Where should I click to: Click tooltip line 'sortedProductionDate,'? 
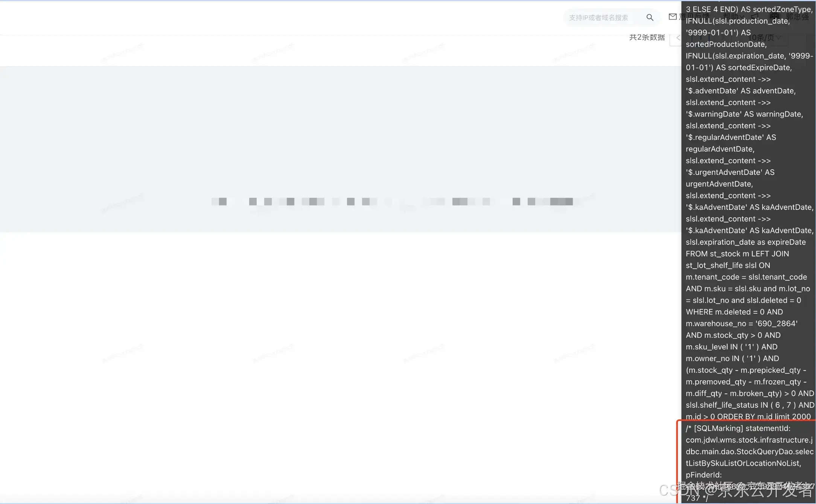tap(726, 44)
